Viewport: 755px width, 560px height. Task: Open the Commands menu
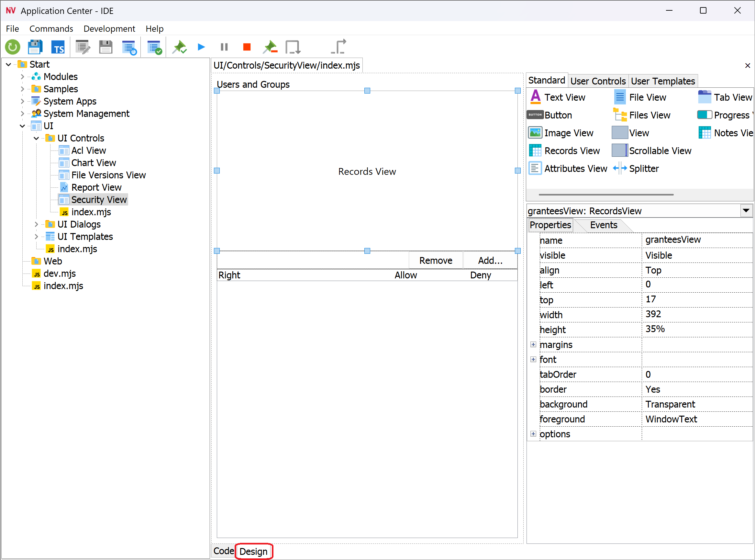[51, 28]
